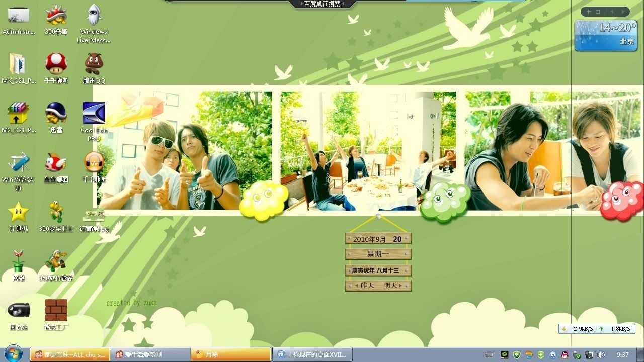The width and height of the screenshot is (644, 362).
Task: Open 鱼鱼桌面 red fish icon
Action: pos(56,163)
